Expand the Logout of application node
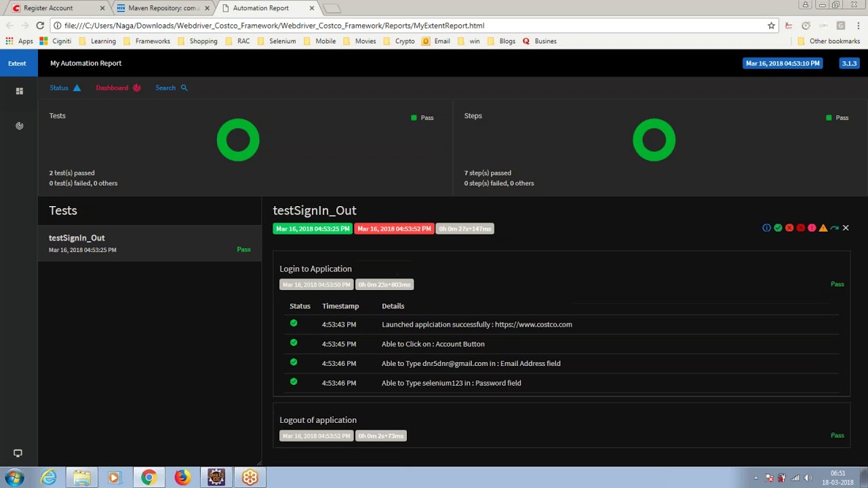 [318, 420]
